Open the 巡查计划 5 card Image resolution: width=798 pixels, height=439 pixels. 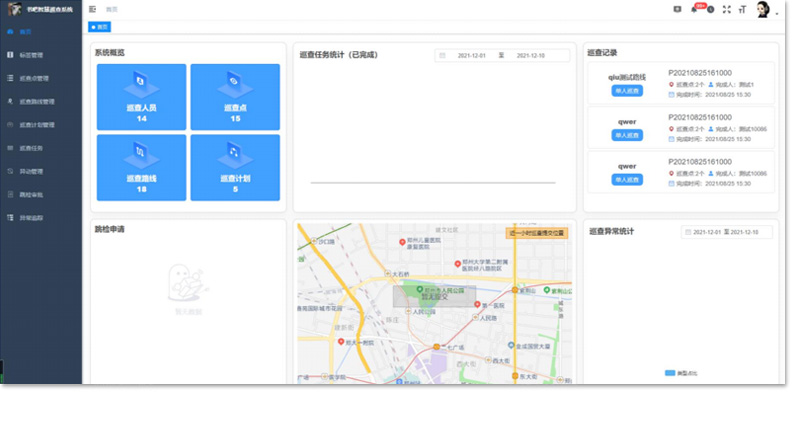tap(235, 167)
